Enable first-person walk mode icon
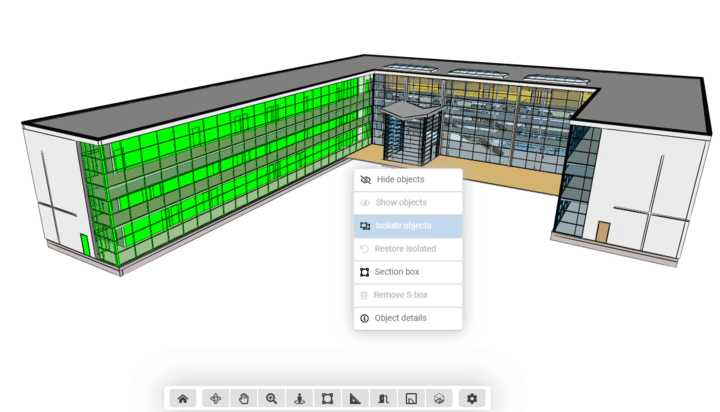The width and height of the screenshot is (720, 412). pos(299,398)
